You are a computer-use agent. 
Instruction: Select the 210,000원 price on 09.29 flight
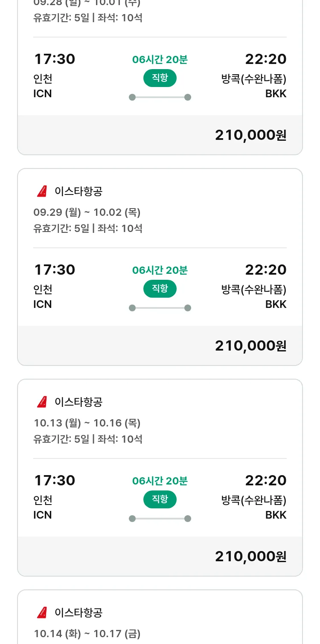[x=250, y=345]
